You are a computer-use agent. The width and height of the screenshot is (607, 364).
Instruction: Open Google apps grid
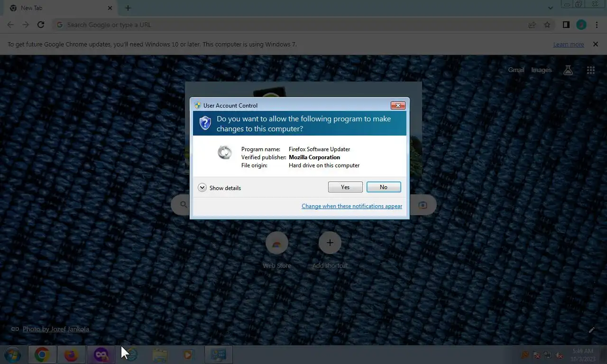pos(590,70)
